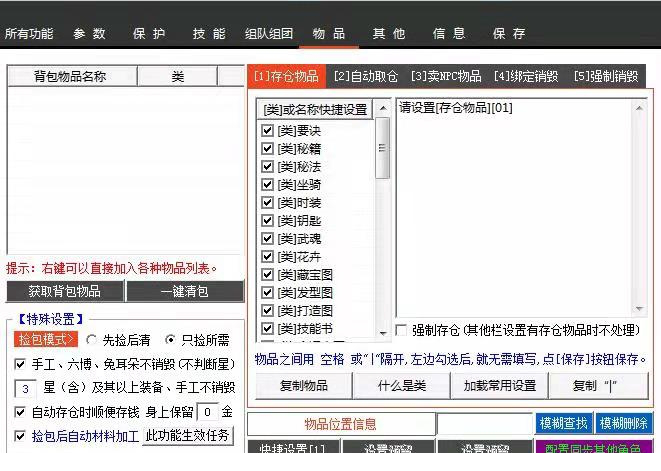
Task: Click scroll-up arrow of category list
Action: coord(383,108)
